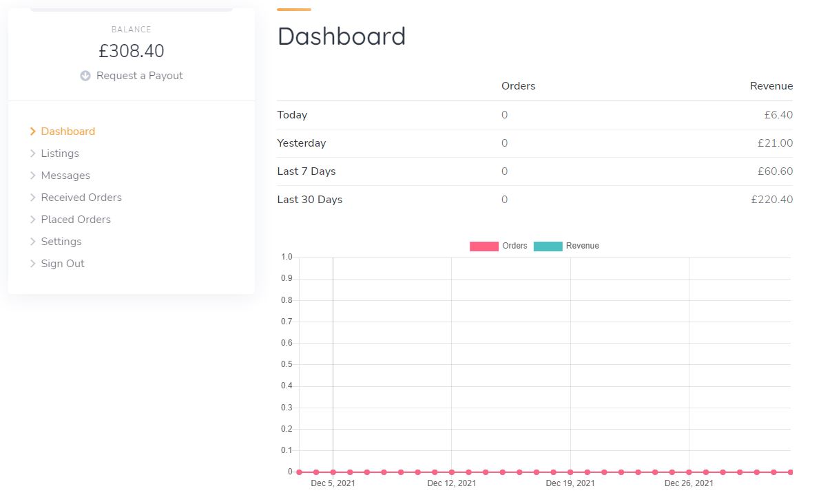Click the chevron beside Messages
This screenshot has width=821, height=504.
click(x=32, y=175)
